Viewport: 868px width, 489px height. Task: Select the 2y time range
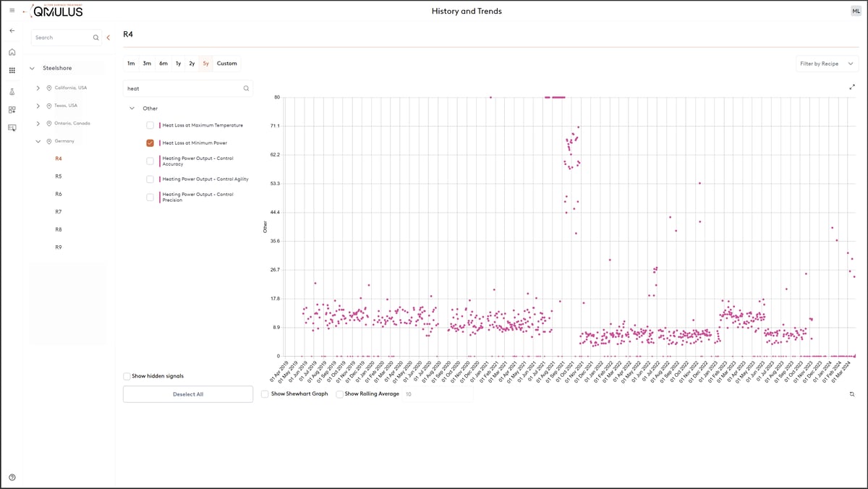click(x=192, y=64)
